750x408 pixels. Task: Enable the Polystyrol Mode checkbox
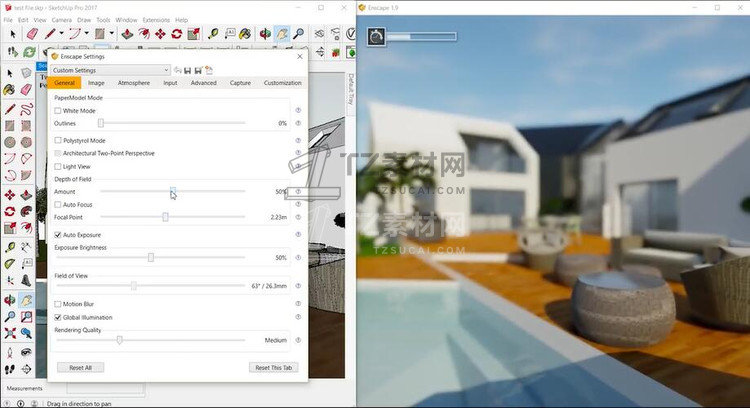click(x=58, y=140)
